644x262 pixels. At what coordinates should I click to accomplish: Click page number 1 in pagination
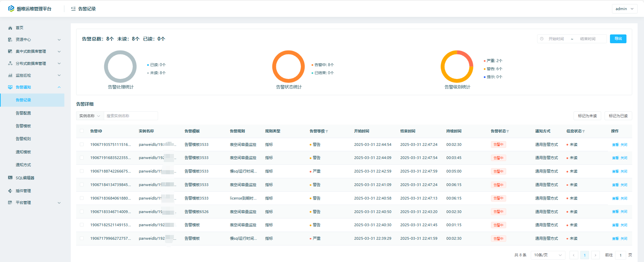click(x=585, y=255)
